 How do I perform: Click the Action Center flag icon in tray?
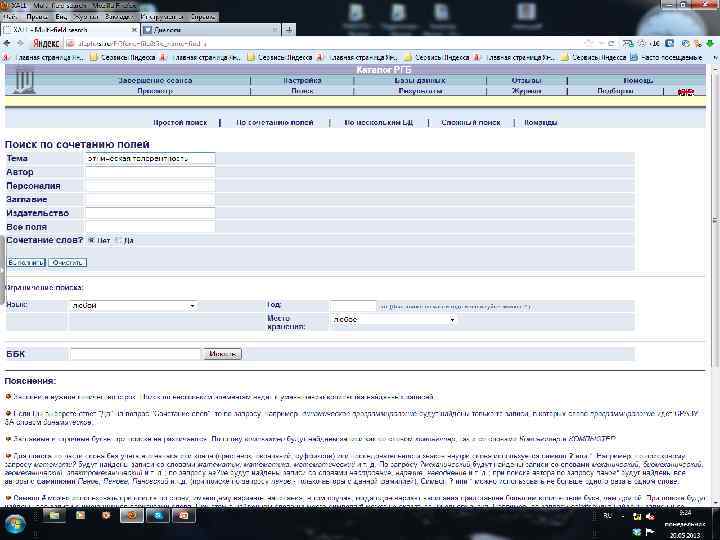click(650, 532)
